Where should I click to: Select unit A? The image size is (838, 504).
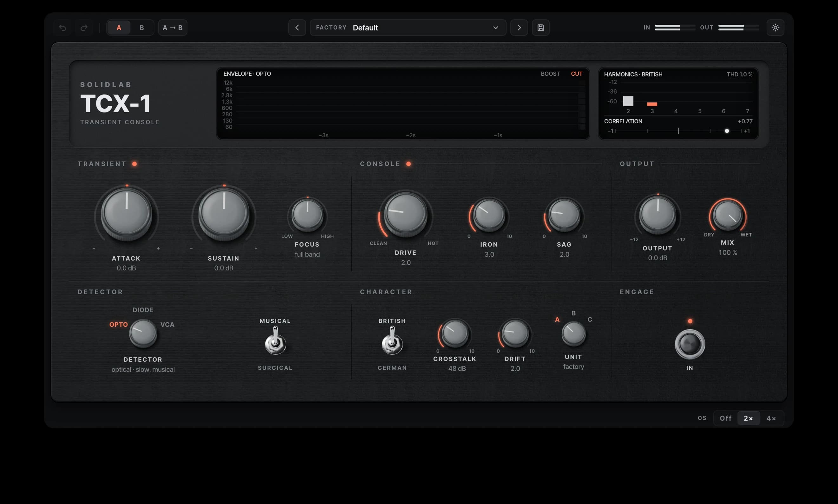click(557, 320)
